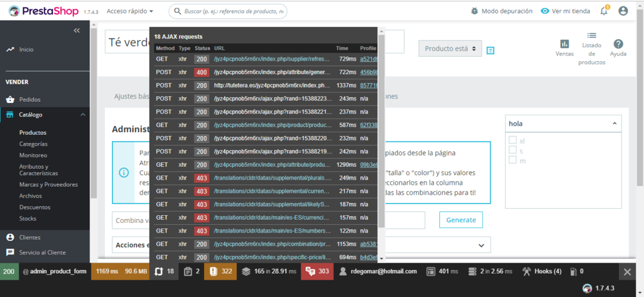Collapse the Catálogo menu chevron

click(82, 115)
